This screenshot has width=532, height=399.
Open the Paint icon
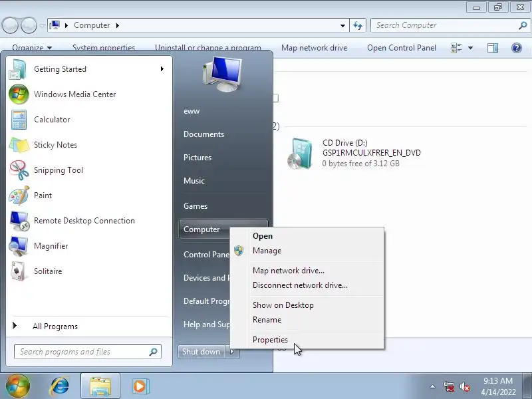pyautogui.click(x=19, y=196)
